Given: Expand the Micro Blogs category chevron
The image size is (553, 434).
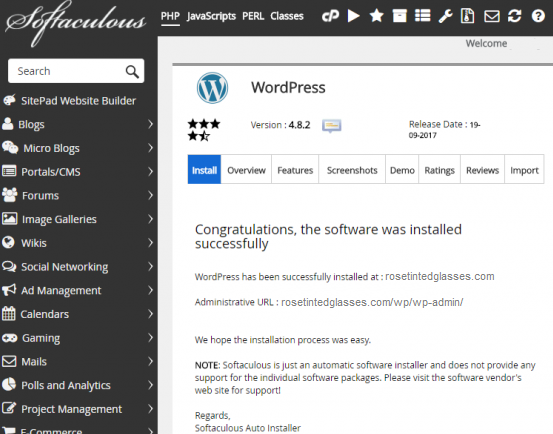Looking at the screenshot, I should tap(151, 148).
